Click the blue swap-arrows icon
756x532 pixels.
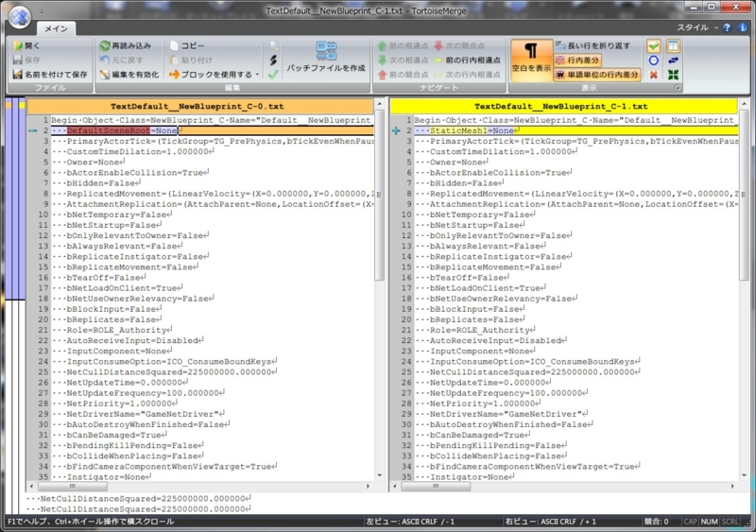pos(673,60)
